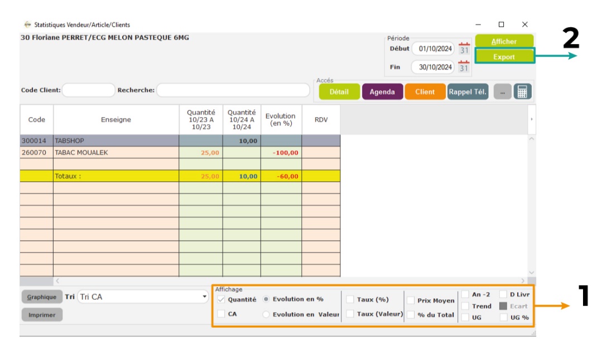Tick the % du Total checkbox
602x364 pixels.
click(x=411, y=315)
